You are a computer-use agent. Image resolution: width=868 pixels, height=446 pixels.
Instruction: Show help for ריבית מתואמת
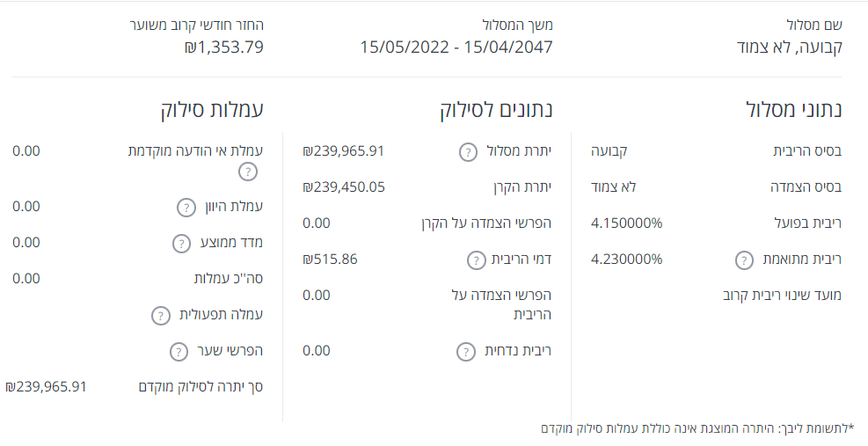744,260
